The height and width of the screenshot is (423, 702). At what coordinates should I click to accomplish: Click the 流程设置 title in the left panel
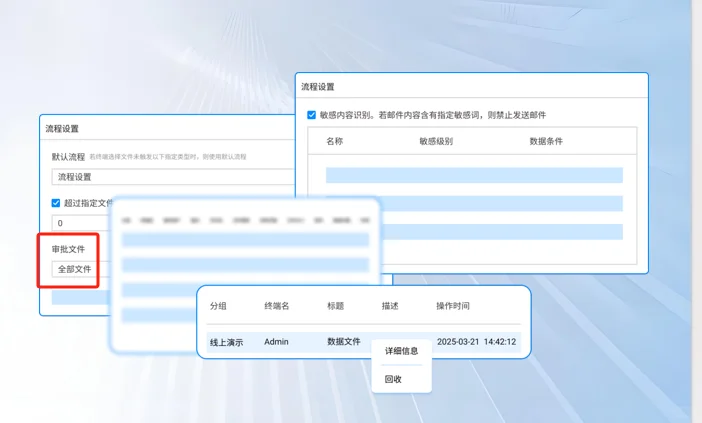pyautogui.click(x=62, y=129)
